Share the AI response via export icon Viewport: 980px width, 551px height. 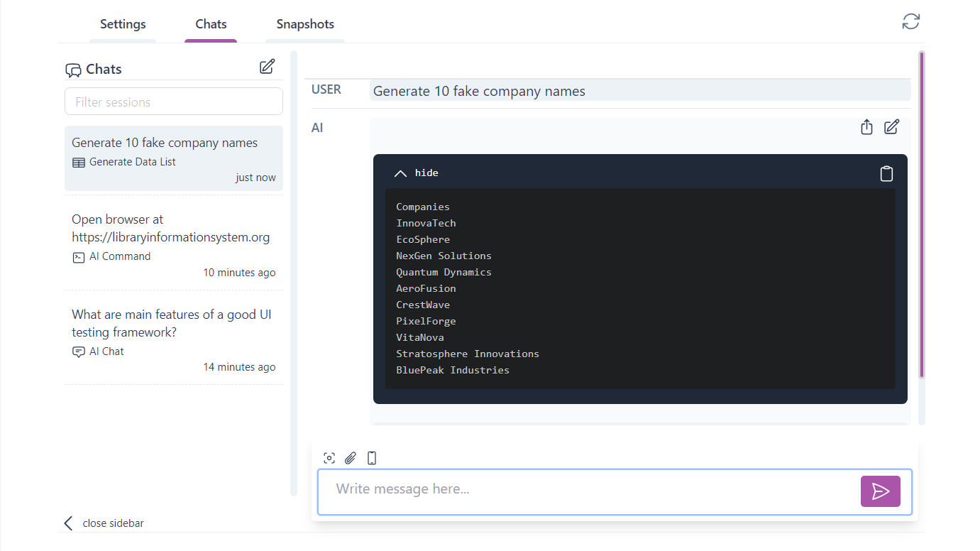pos(866,127)
